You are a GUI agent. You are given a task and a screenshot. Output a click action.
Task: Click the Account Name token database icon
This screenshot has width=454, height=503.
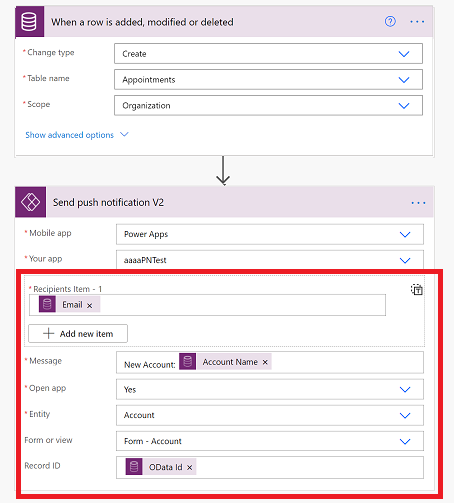(188, 362)
